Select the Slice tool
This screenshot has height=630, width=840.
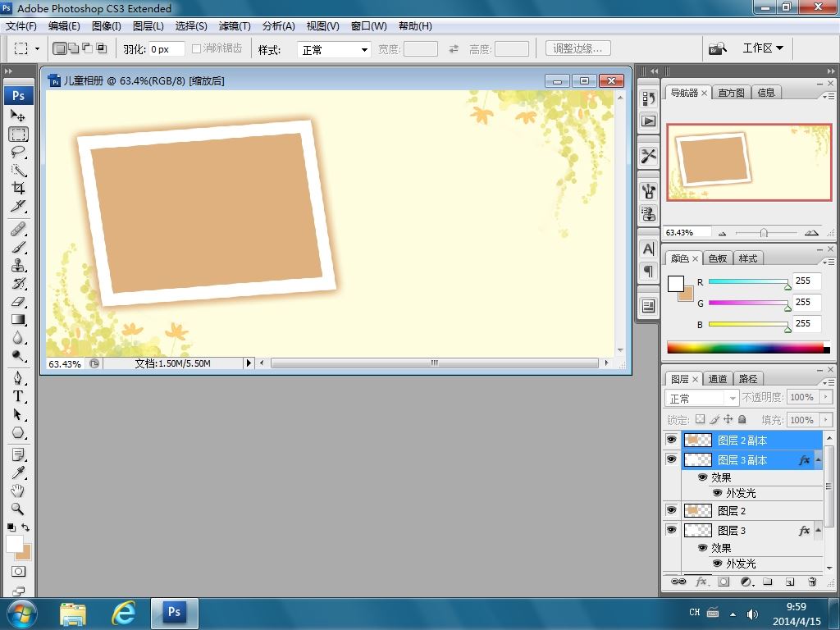coord(18,206)
